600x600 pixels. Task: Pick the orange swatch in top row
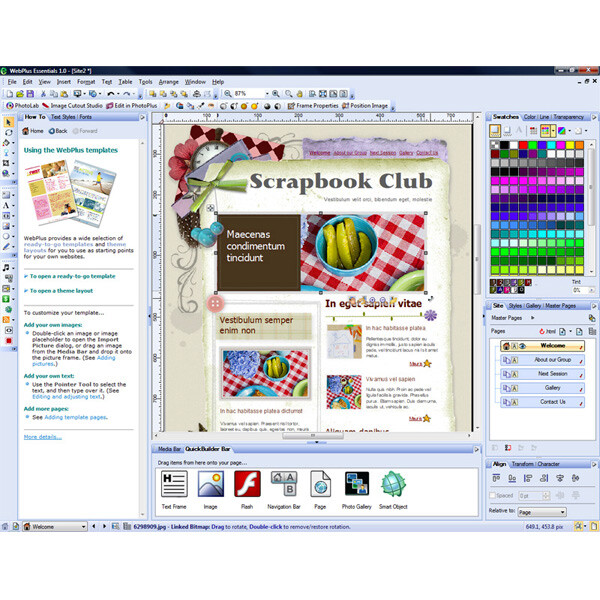point(579,145)
